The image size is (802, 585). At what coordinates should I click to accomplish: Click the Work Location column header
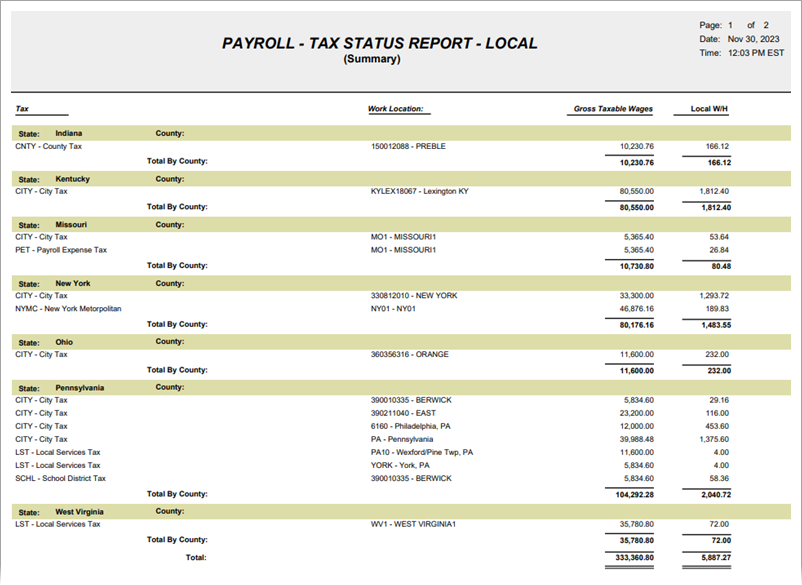pos(396,108)
